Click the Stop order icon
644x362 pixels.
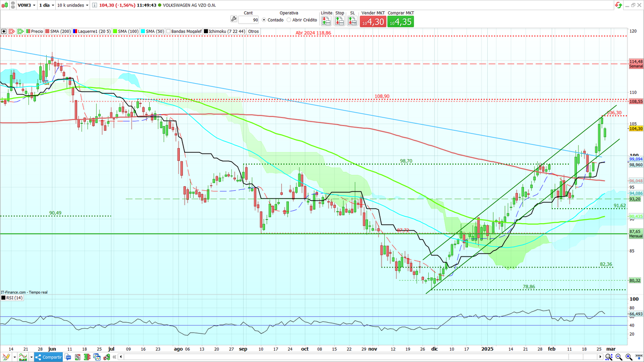[x=340, y=21]
